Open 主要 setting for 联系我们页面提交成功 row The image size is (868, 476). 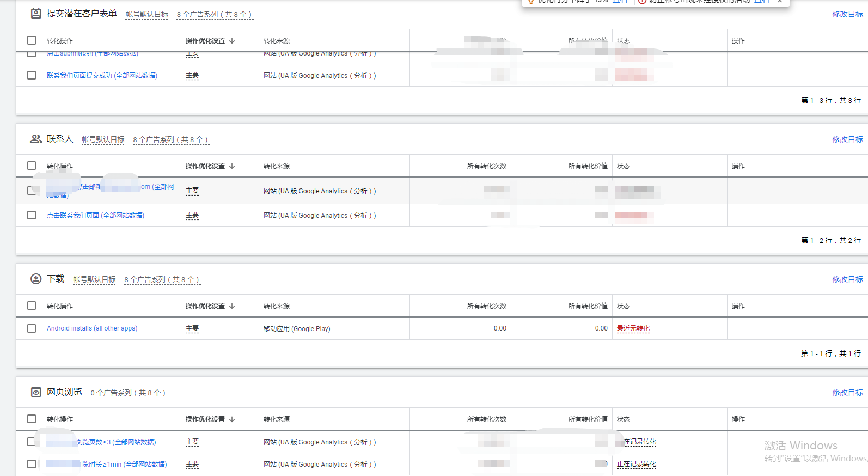[x=192, y=76]
